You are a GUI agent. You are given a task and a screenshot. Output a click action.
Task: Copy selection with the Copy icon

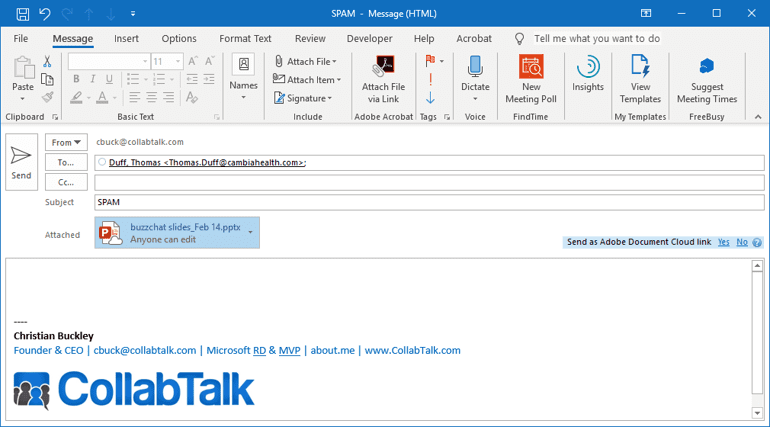tap(47, 79)
